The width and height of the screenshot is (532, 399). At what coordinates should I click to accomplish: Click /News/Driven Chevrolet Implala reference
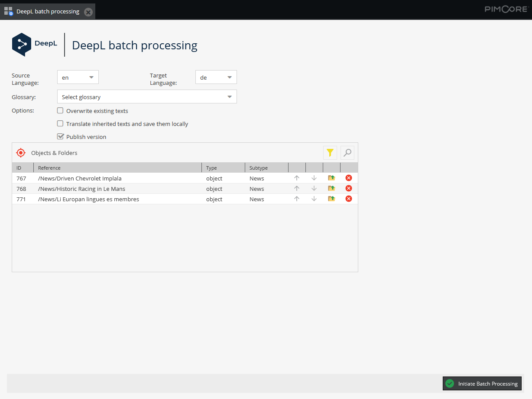pos(80,178)
